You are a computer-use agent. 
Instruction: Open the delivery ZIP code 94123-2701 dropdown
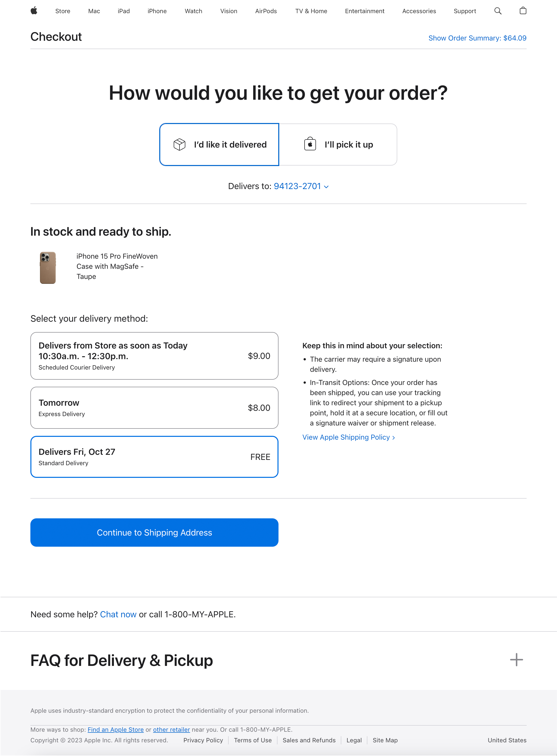pyautogui.click(x=301, y=186)
